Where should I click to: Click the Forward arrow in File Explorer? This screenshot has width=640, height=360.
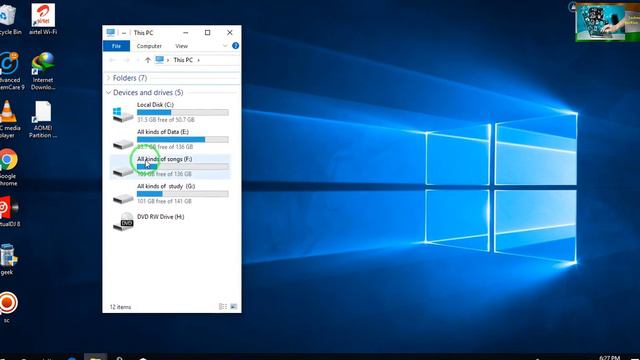[x=127, y=60]
